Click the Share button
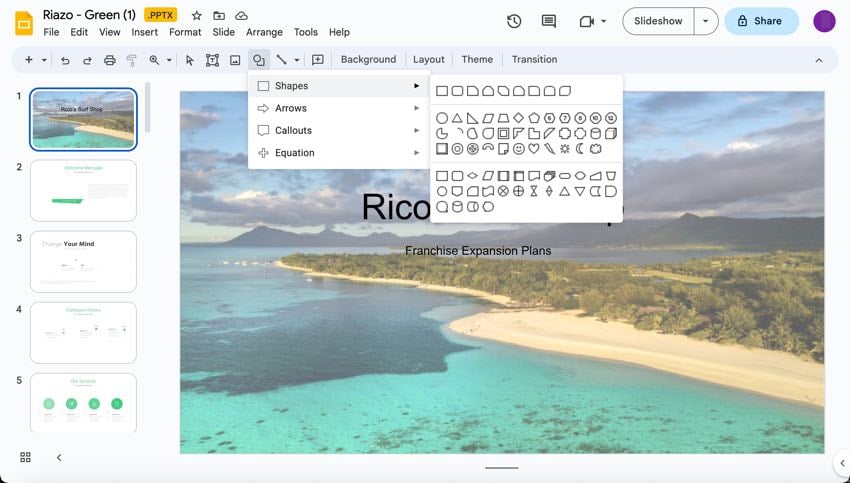The image size is (850, 483). coord(761,21)
